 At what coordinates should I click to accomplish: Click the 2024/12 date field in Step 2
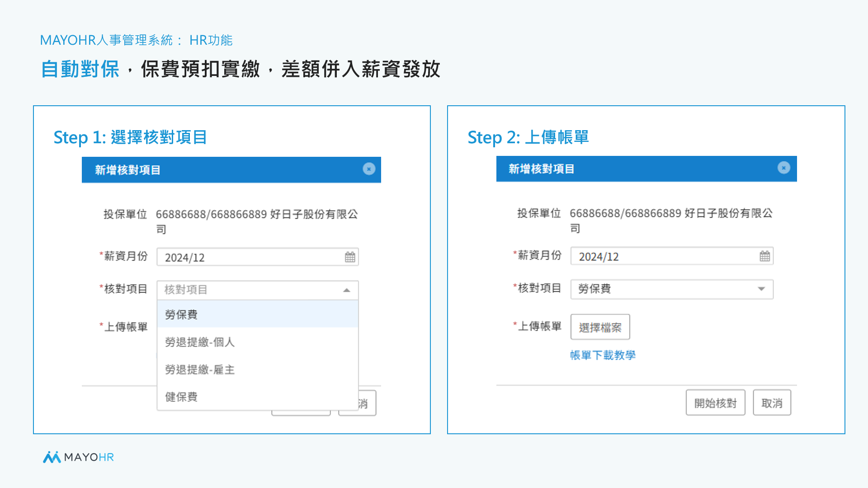672,256
